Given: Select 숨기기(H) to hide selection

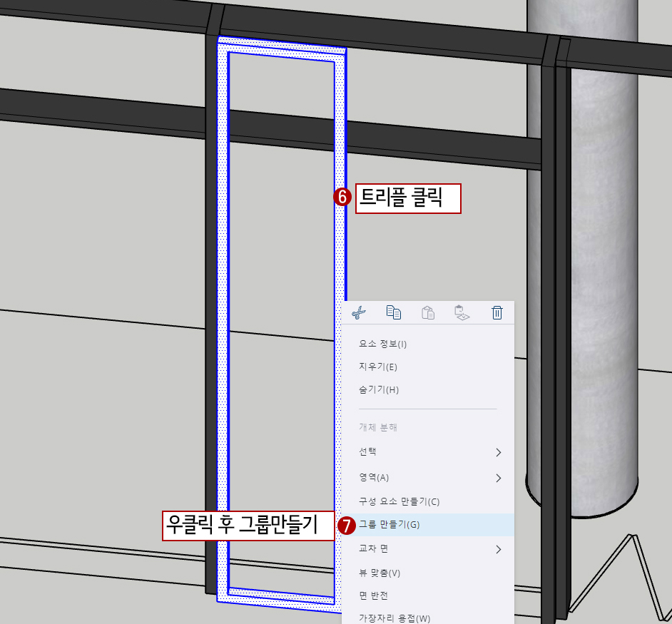Looking at the screenshot, I should click(x=428, y=389).
